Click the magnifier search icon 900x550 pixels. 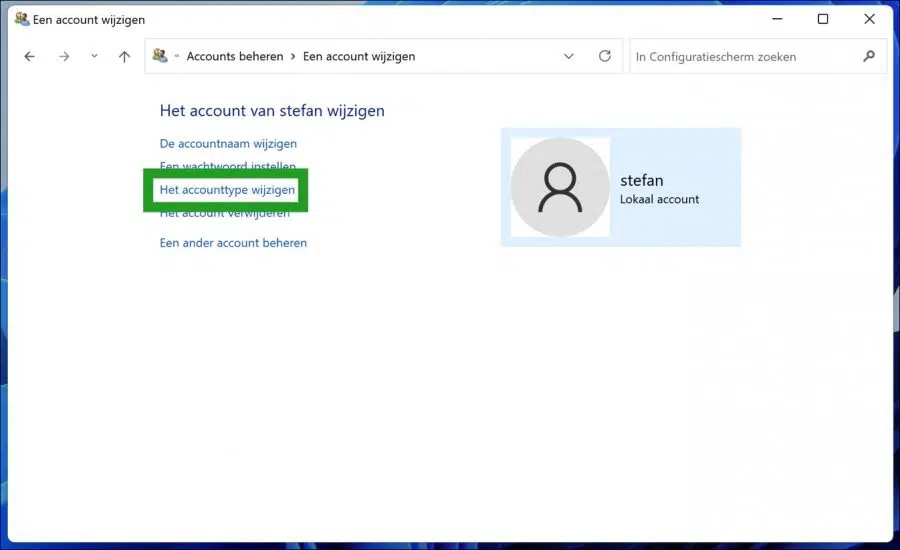coord(869,56)
